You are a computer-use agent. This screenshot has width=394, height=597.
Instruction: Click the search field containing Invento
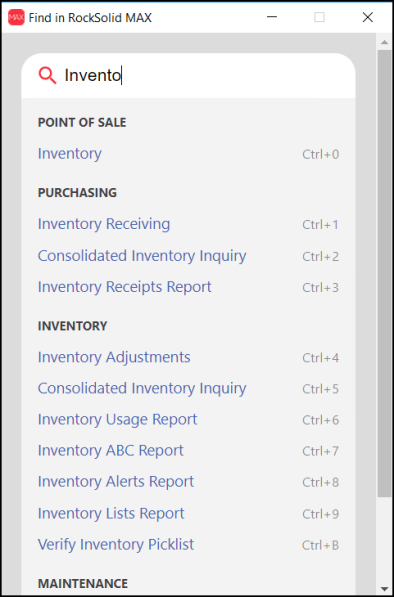pos(188,75)
